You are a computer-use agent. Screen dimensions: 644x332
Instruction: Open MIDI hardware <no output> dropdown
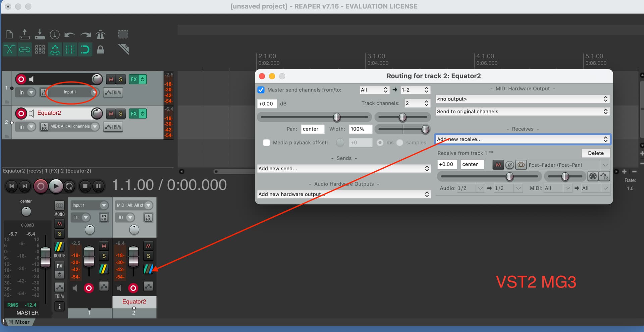(522, 99)
